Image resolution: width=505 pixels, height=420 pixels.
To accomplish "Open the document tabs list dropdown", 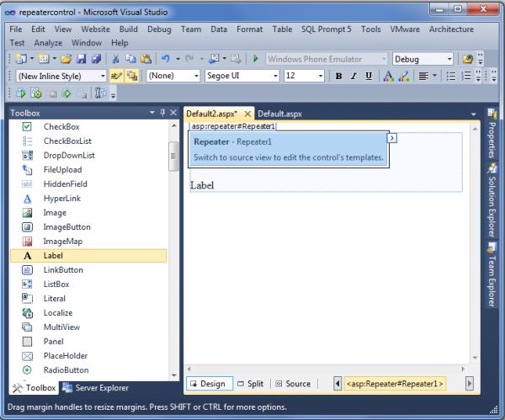I will pyautogui.click(x=473, y=114).
